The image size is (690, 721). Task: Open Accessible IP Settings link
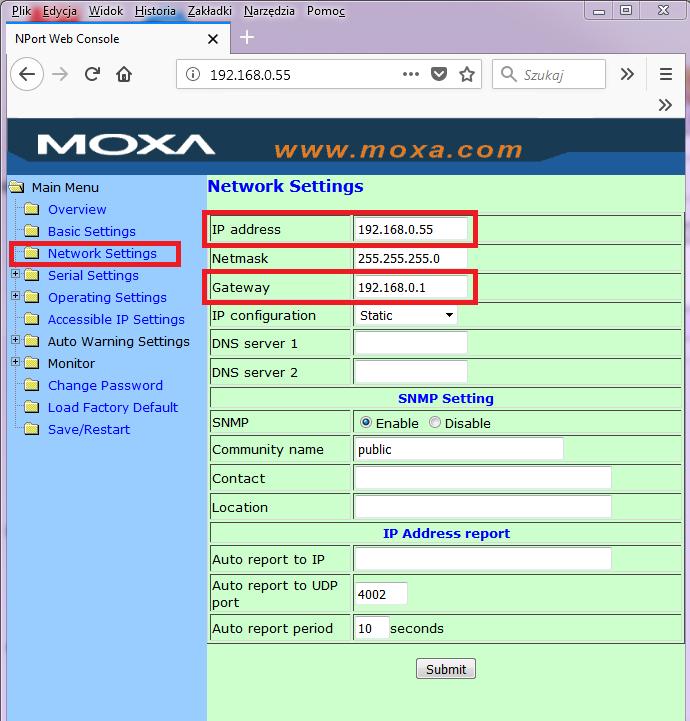tap(116, 320)
